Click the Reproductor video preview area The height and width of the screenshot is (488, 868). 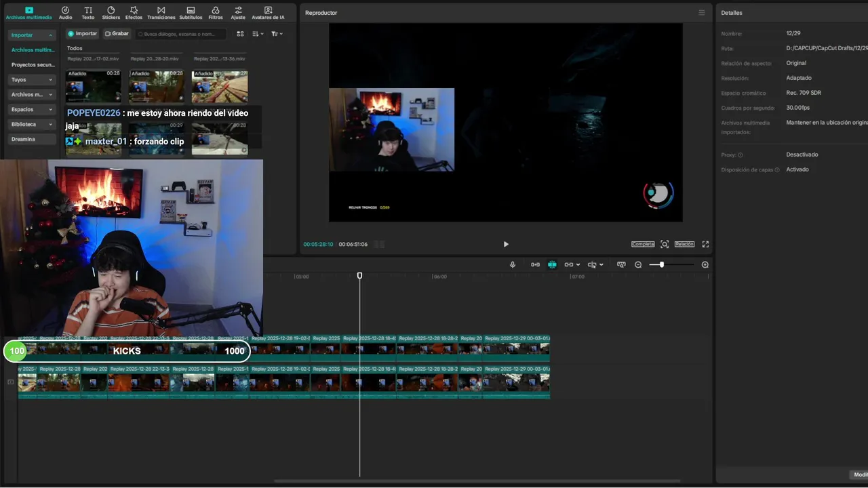point(505,123)
